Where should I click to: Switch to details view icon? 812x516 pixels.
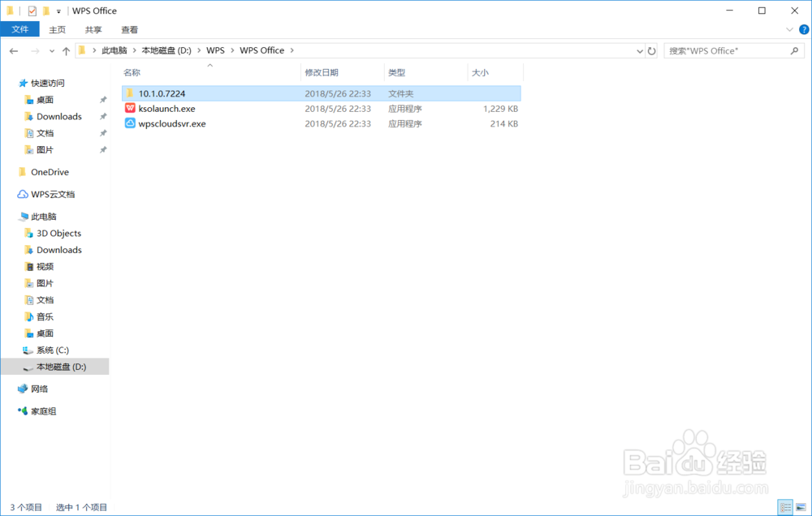785,507
